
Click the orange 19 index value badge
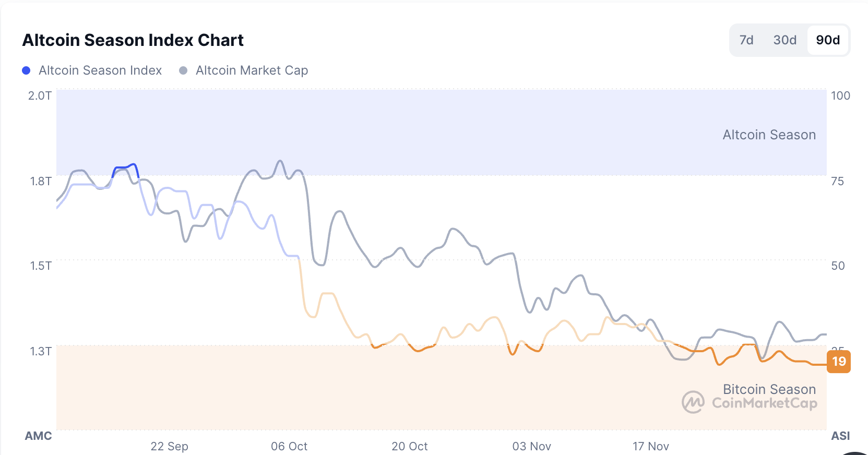pos(839,362)
